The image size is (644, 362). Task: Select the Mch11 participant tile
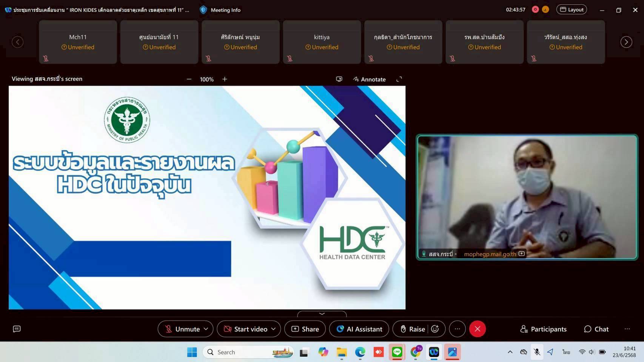78,42
